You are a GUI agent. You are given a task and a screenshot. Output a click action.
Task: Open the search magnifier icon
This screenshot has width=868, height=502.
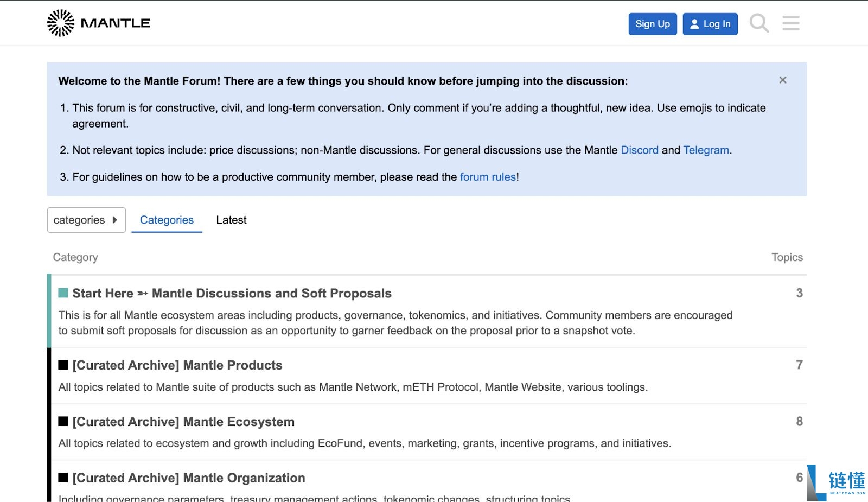759,23
